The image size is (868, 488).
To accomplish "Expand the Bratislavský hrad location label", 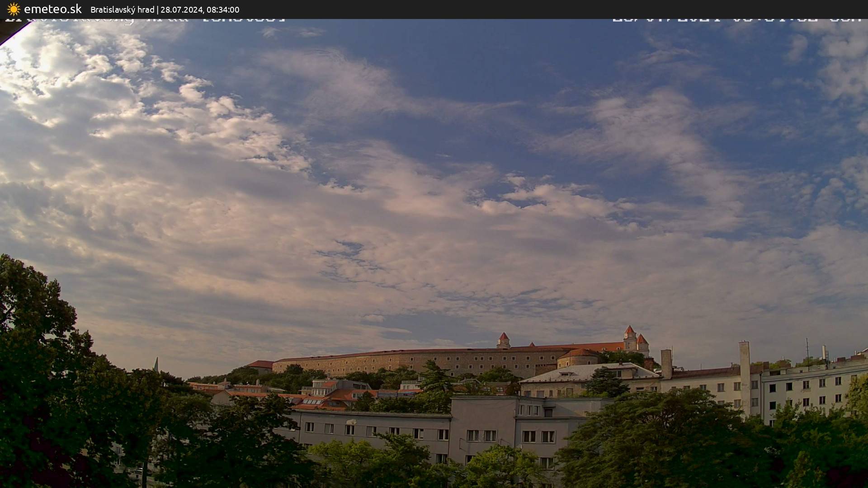I will pyautogui.click(x=122, y=9).
